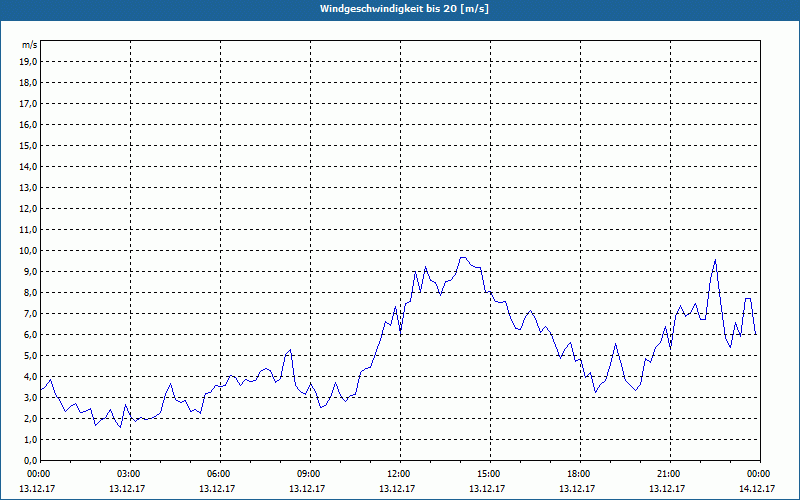The height and width of the screenshot is (500, 800).
Task: Click the 17,0 y-axis label
Action: click(28, 104)
